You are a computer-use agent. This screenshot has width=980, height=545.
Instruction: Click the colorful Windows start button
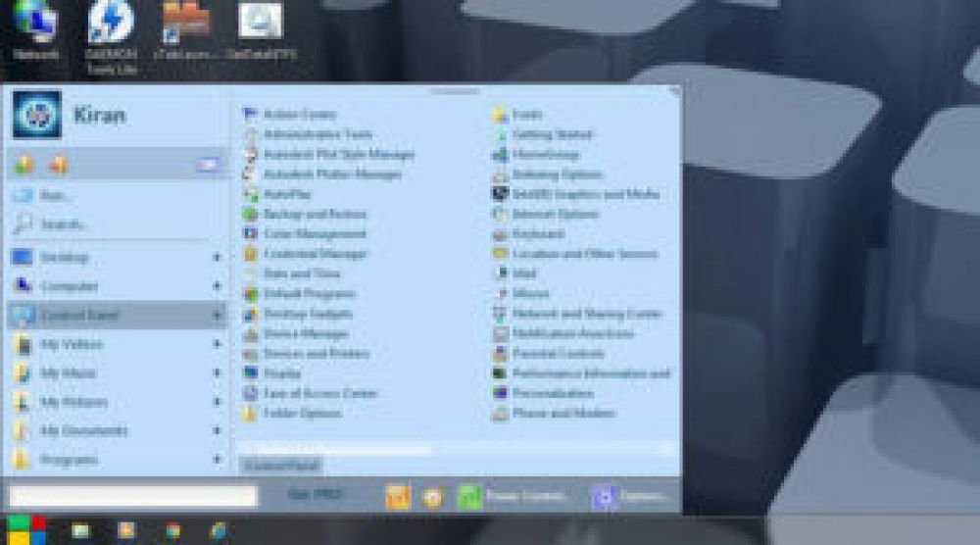[26, 530]
